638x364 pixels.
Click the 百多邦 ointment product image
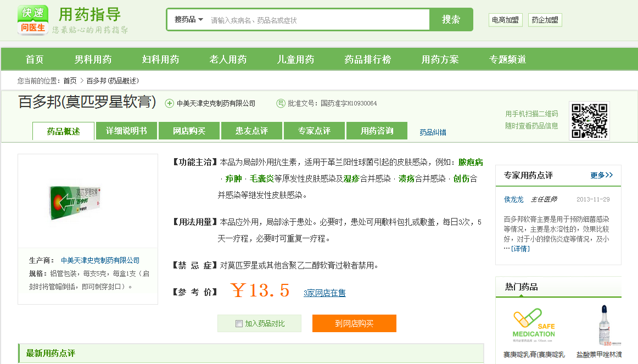pos(75,202)
